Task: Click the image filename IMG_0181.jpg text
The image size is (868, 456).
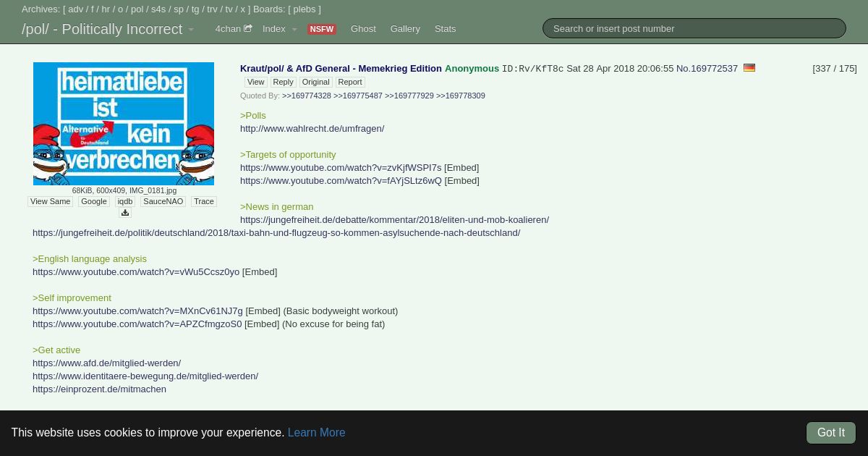Action: [153, 190]
